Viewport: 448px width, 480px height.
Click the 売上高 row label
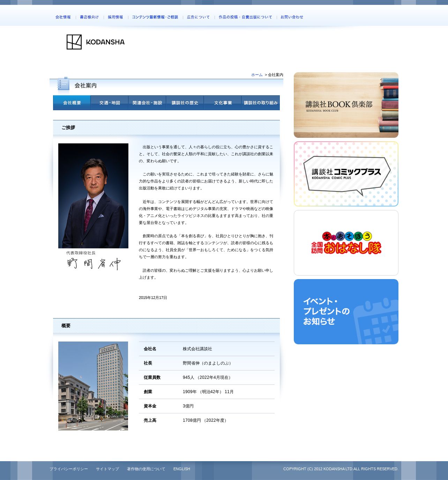click(150, 421)
